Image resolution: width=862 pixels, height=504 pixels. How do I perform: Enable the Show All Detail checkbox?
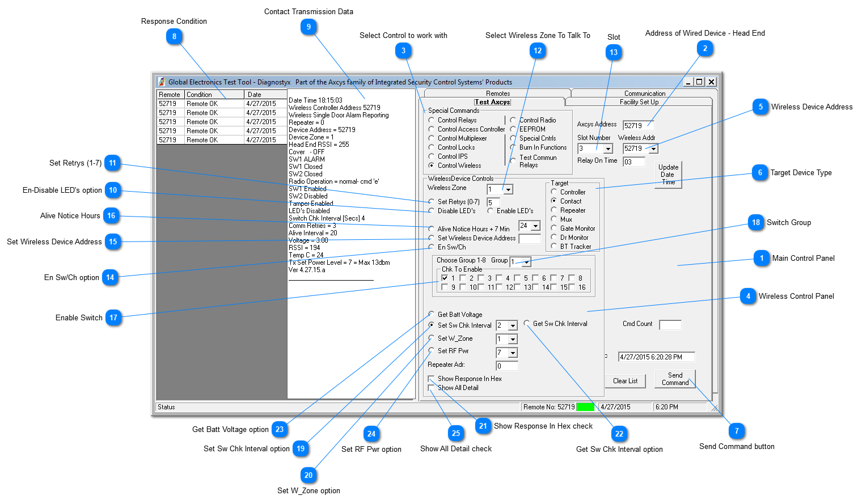tap(432, 388)
